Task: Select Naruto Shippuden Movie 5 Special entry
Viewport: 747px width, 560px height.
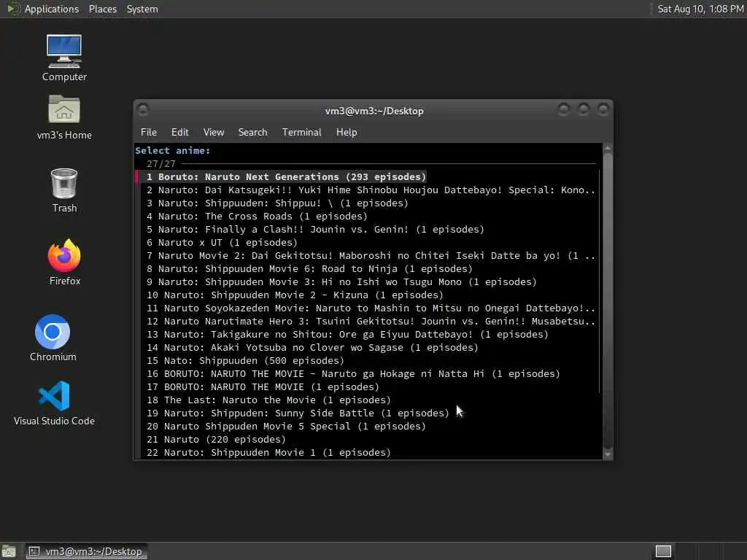Action: [x=286, y=426]
